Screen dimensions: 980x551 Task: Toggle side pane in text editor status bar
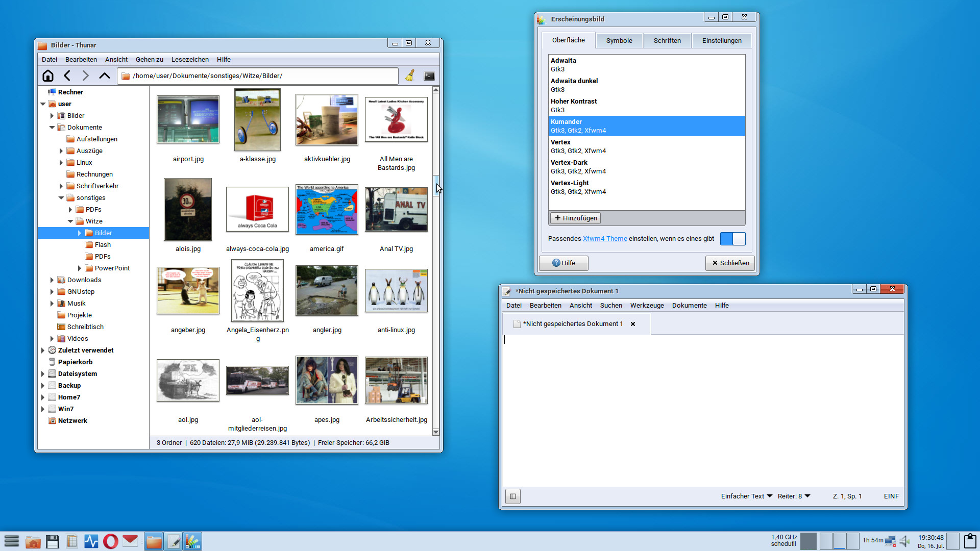[513, 496]
